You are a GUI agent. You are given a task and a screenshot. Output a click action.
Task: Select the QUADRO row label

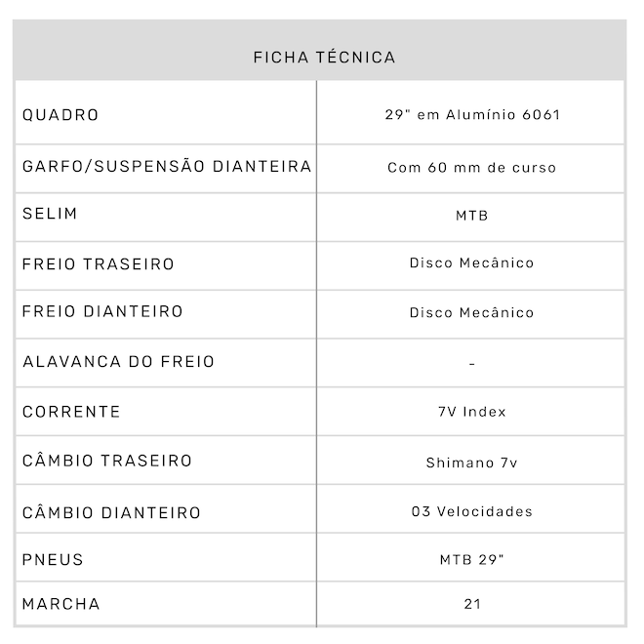(x=60, y=115)
